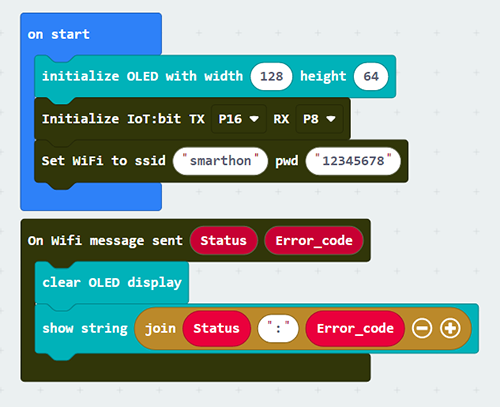Edit the OLED width value 128
Viewport: 500px width, 407px height.
point(271,76)
